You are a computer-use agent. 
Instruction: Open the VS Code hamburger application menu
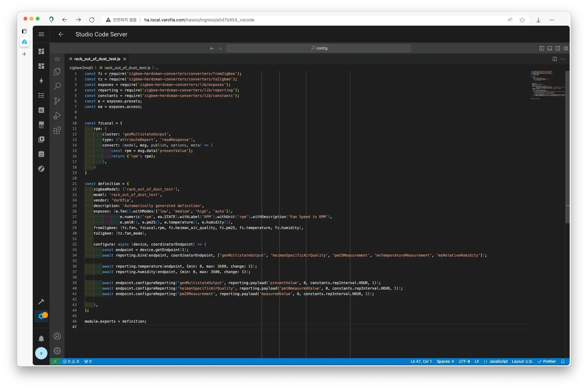coord(57,59)
